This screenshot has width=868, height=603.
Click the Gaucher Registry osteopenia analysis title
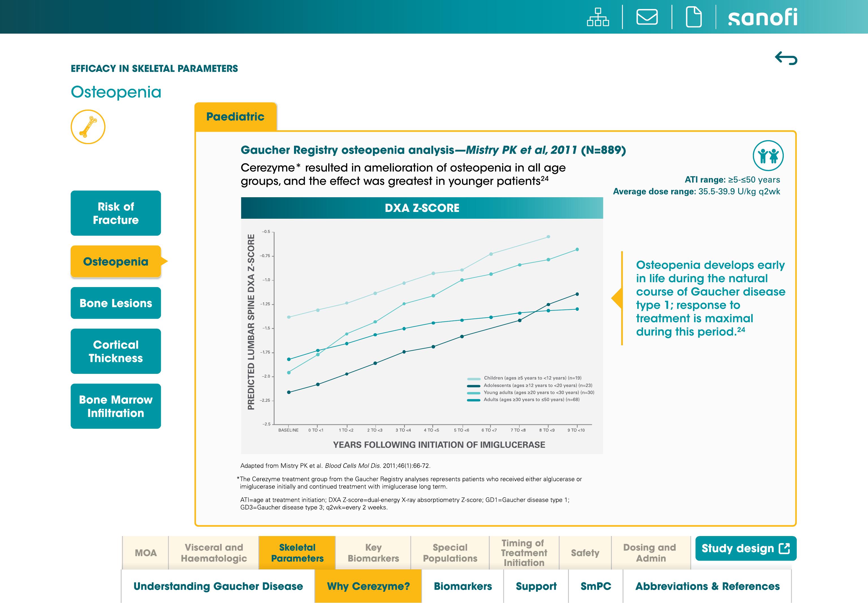pos(433,150)
